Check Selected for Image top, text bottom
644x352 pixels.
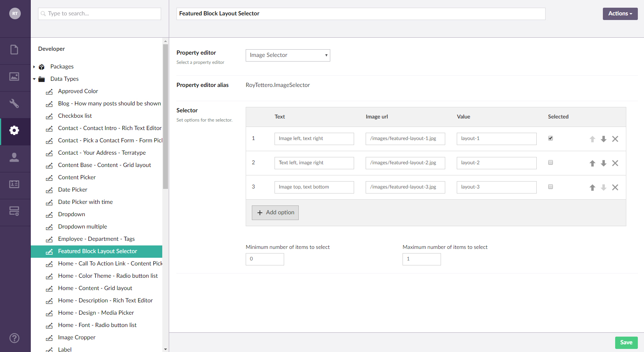[551, 187]
